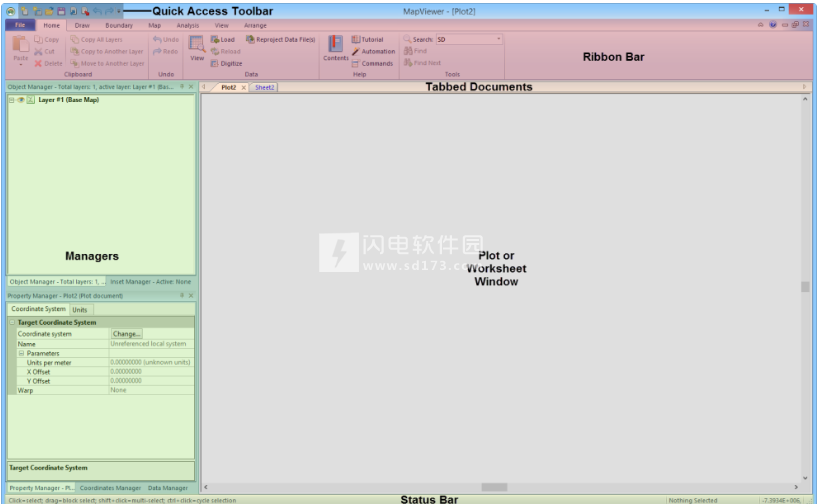Open Automation help
This screenshot has height=504, width=818.
(373, 52)
